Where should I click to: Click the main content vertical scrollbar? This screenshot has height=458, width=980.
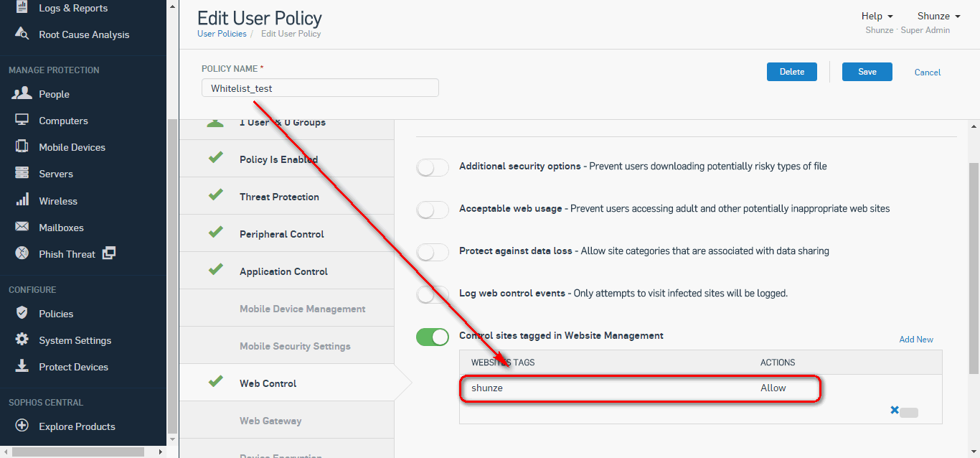974,267
